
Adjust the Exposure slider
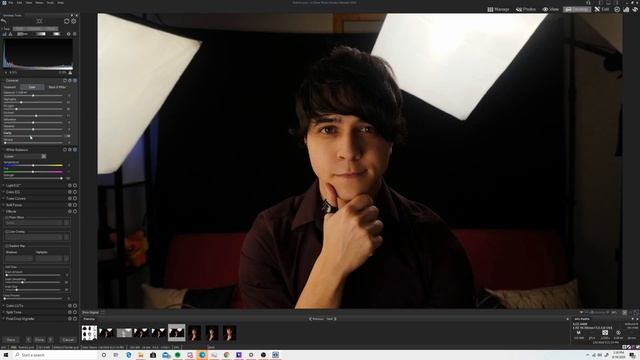coord(33,96)
